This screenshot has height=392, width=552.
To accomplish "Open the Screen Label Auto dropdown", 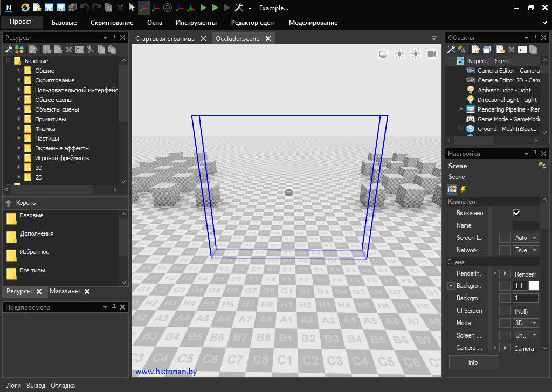I will coord(526,238).
